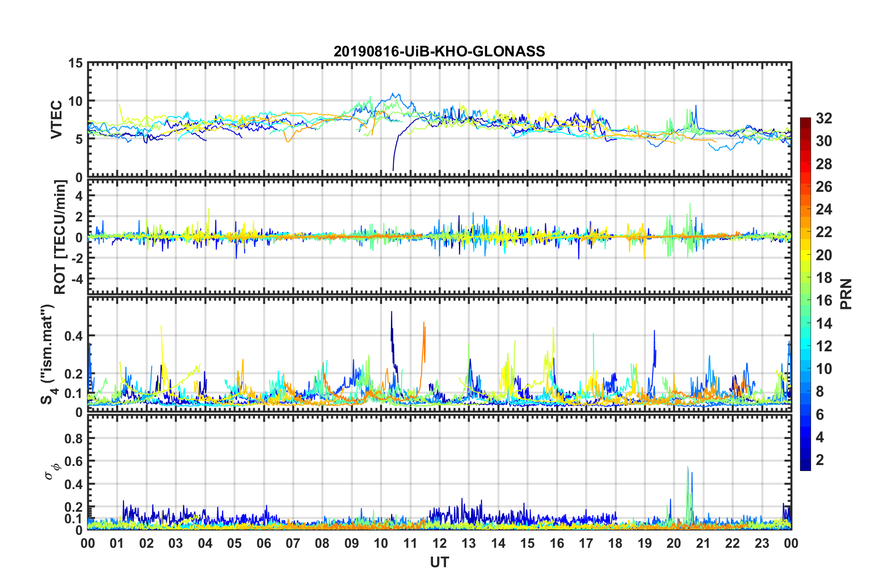
Task: Click the dark blue bottom of PRN colorbar
Action: tap(806, 466)
